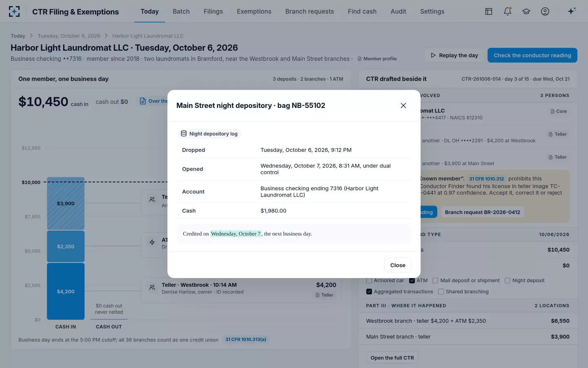Follow the 31 CFR 1010.313(a) citation link
Viewport: 588px width, 368px height.
pyautogui.click(x=246, y=339)
